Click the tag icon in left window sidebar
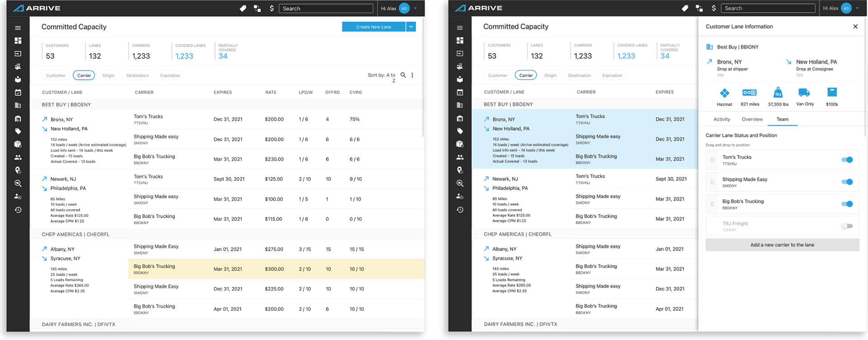This screenshot has width=868, height=340. coord(18,131)
